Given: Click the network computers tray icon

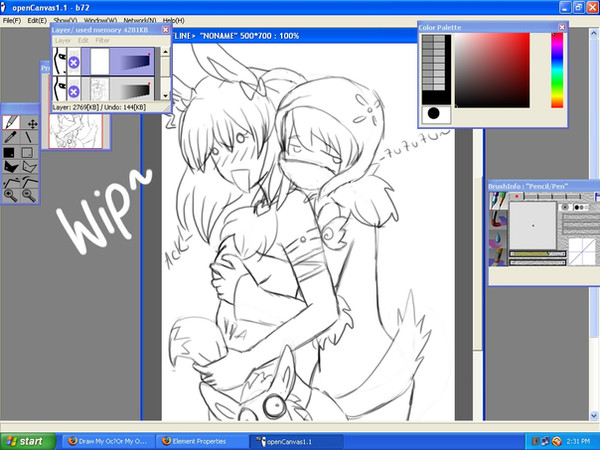Looking at the screenshot, I should [546, 442].
